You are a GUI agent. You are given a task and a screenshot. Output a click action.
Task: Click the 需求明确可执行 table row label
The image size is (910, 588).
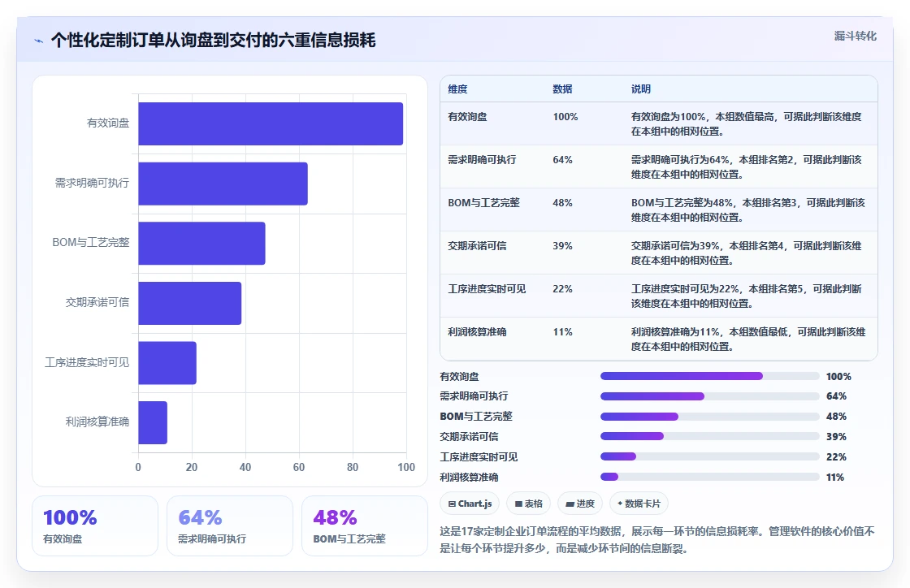tap(482, 159)
